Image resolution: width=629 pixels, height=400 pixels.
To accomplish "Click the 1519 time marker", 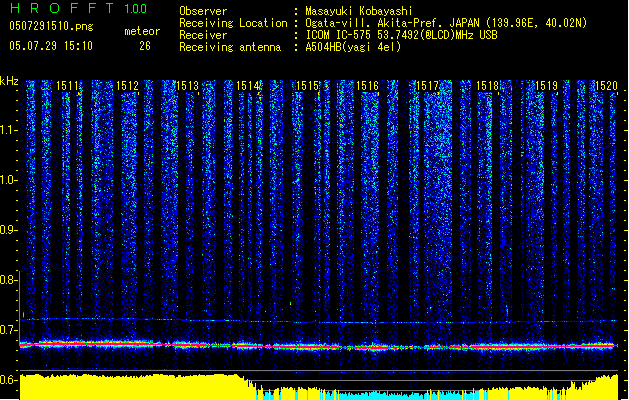I will click(x=546, y=86).
